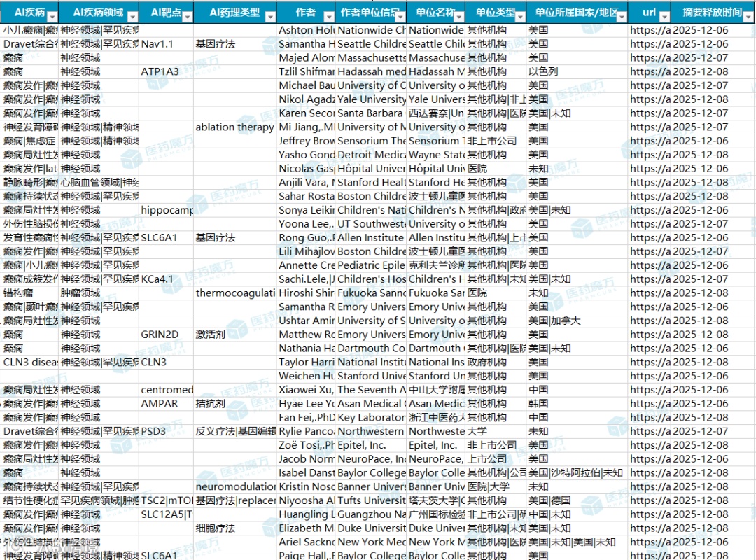Select the CLN3 target cell
This screenshot has height=560, width=756.
point(167,362)
